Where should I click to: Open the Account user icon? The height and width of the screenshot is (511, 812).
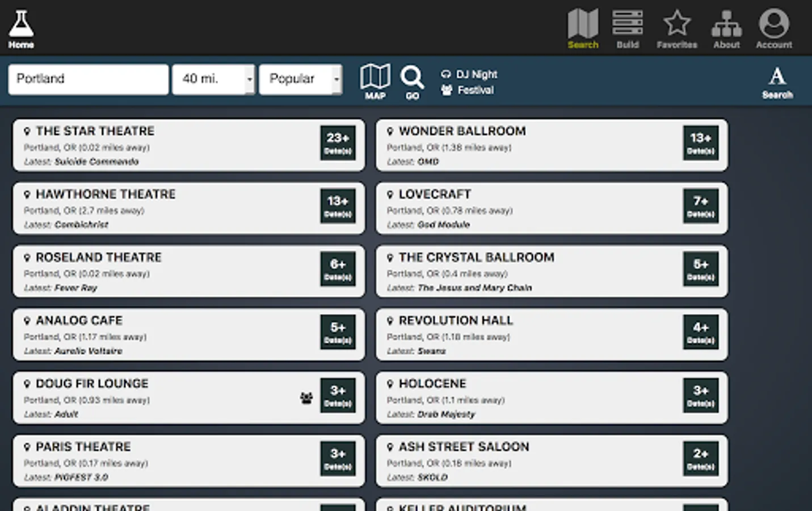point(774,28)
